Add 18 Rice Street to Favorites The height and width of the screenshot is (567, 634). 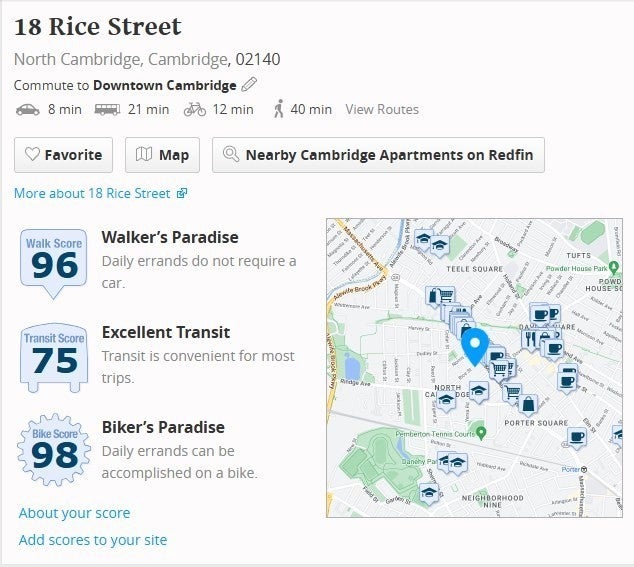click(63, 155)
